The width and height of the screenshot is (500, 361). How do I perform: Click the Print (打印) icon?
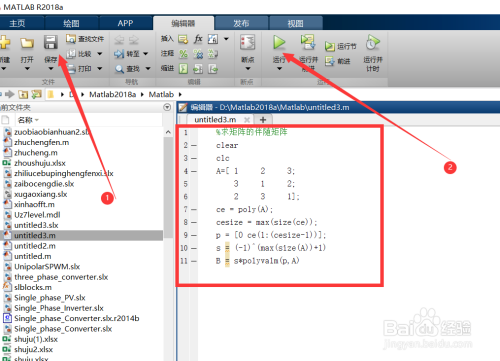[x=72, y=68]
